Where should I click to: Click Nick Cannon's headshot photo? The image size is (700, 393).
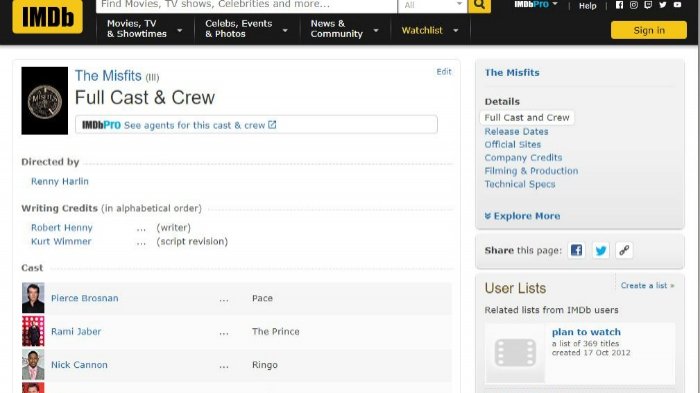coord(33,365)
